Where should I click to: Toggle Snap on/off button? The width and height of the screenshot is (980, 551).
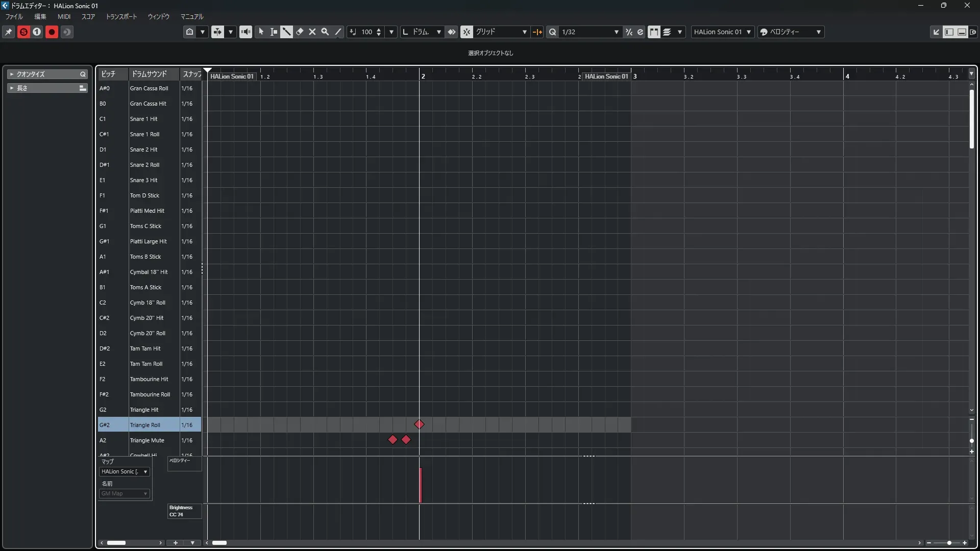[467, 32]
